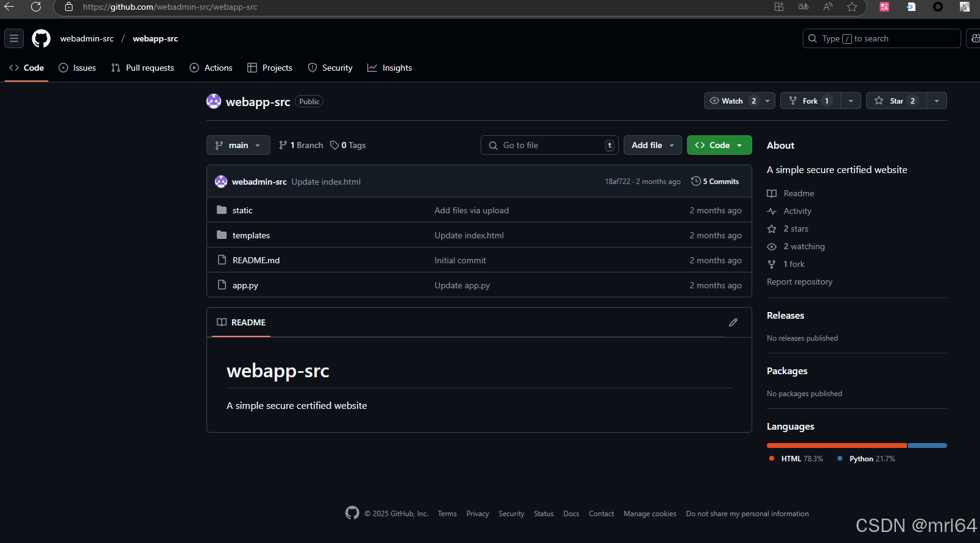Open the static folder

(x=242, y=210)
